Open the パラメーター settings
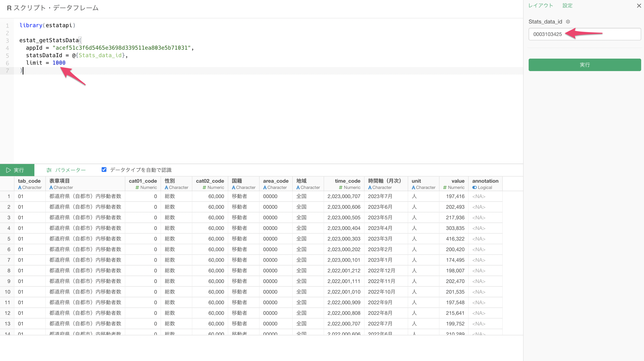The image size is (644, 361). 66,170
